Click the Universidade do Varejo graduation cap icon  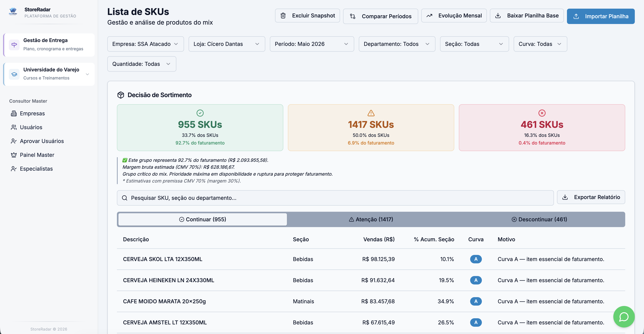[x=14, y=74]
